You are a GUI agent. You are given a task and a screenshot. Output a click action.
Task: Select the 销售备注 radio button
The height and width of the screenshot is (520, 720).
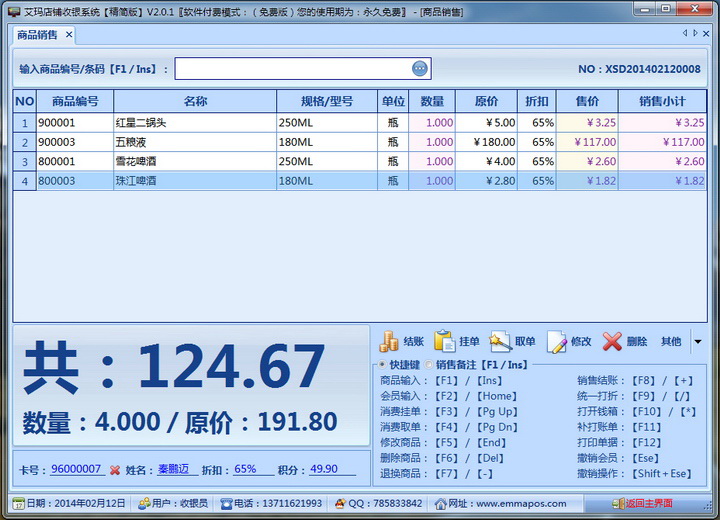pyautogui.click(x=429, y=365)
